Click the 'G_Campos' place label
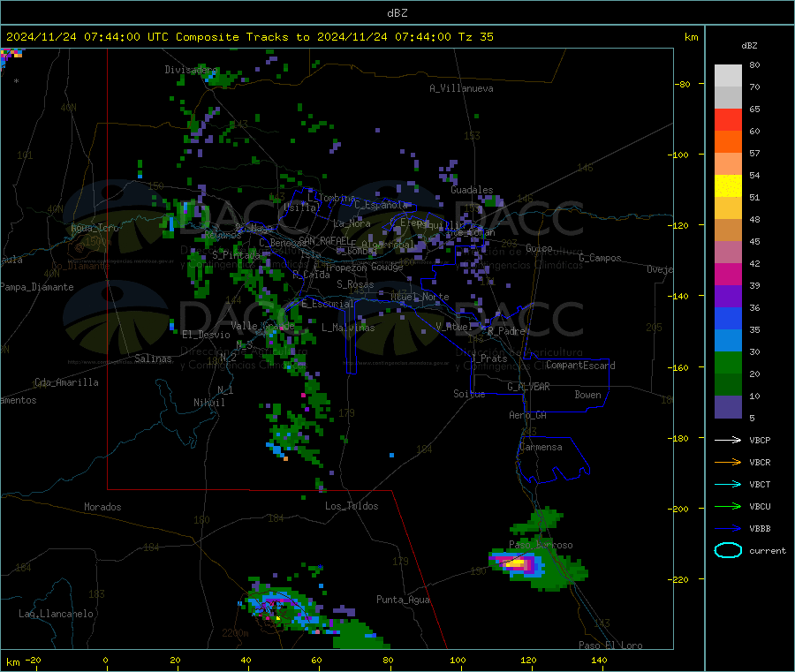 pos(600,258)
